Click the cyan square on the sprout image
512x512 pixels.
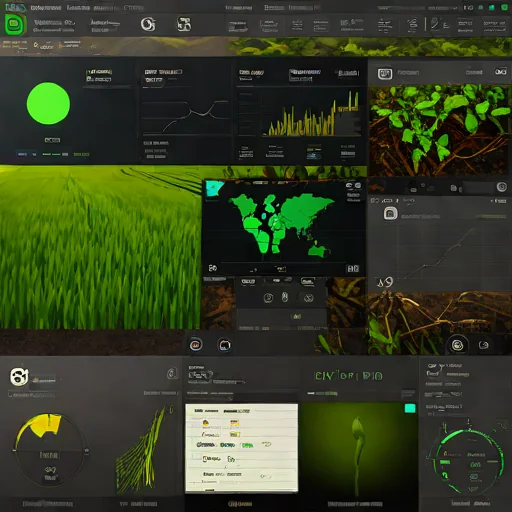coord(410,408)
